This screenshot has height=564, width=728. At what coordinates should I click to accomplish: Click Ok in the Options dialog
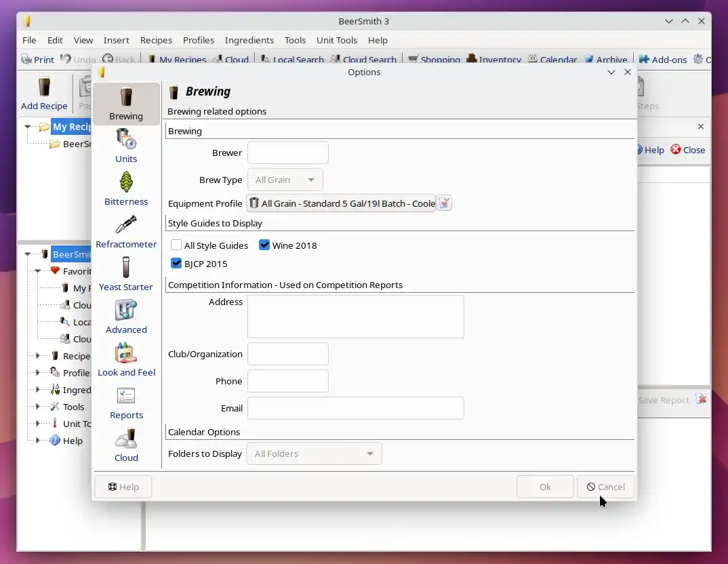(545, 487)
